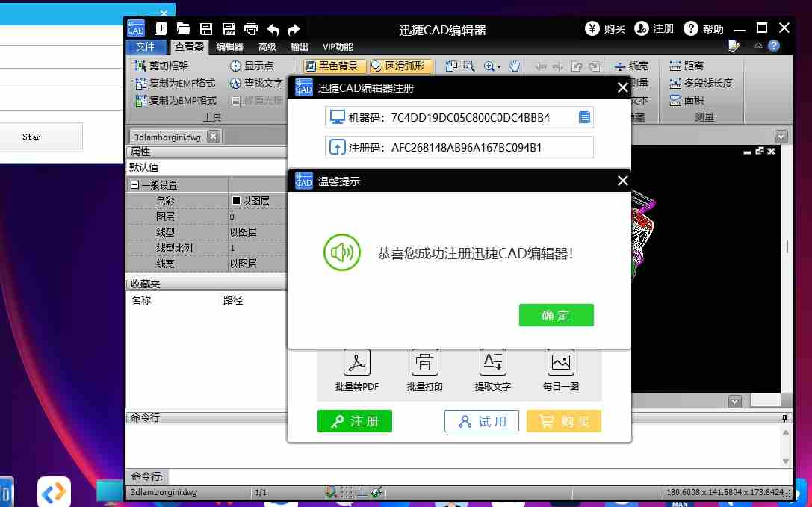The width and height of the screenshot is (812, 507).
Task: Click the new file icon in title bar
Action: [x=161, y=29]
